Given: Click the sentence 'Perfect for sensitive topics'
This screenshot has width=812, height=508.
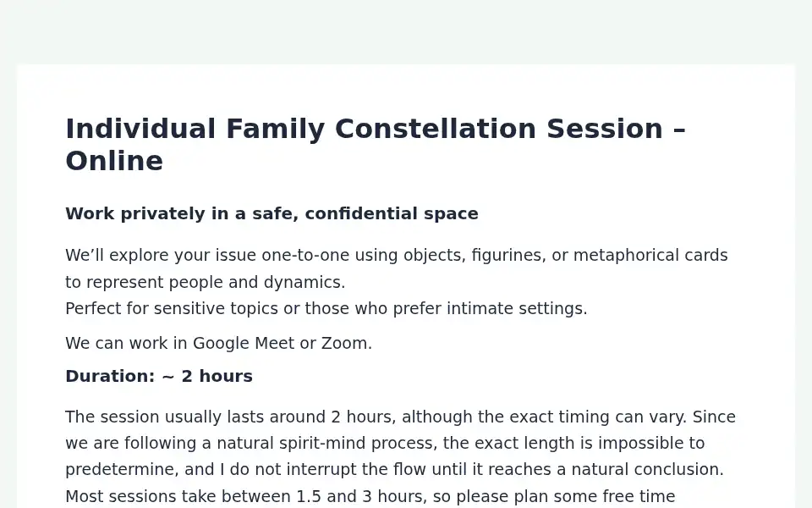Looking at the screenshot, I should tap(326, 309).
